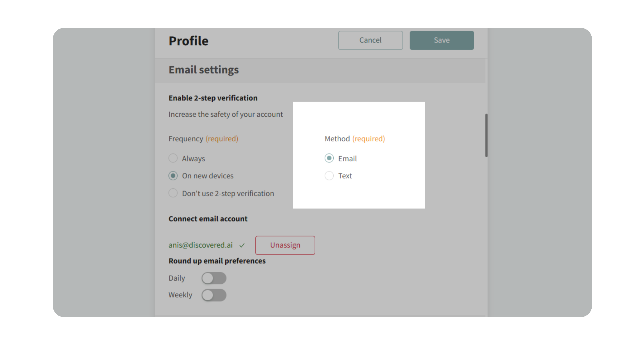The width and height of the screenshot is (644, 345).
Task: Toggle the Weekly round up switch
Action: point(214,295)
